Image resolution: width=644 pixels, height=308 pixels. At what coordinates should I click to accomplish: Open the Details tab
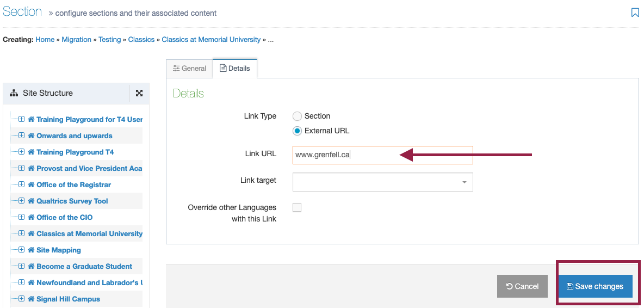(235, 69)
